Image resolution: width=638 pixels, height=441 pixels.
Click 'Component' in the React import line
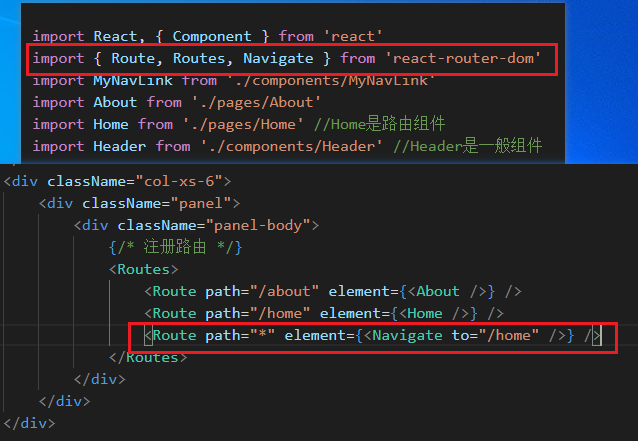click(212, 37)
